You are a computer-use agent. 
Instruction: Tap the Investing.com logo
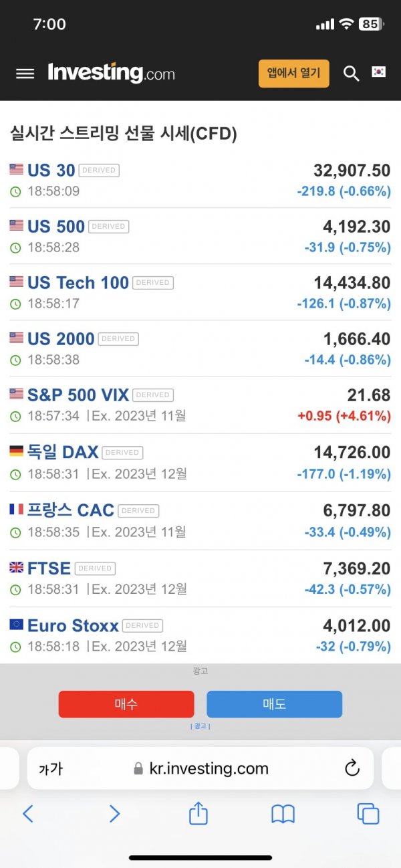(111, 72)
